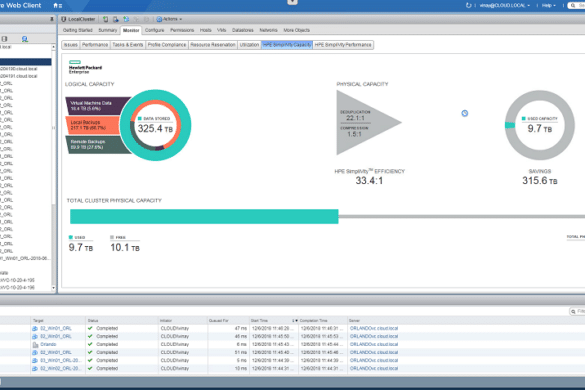Click the refresh icon in the top bar
The height and width of the screenshot is (390, 585).
point(468,6)
